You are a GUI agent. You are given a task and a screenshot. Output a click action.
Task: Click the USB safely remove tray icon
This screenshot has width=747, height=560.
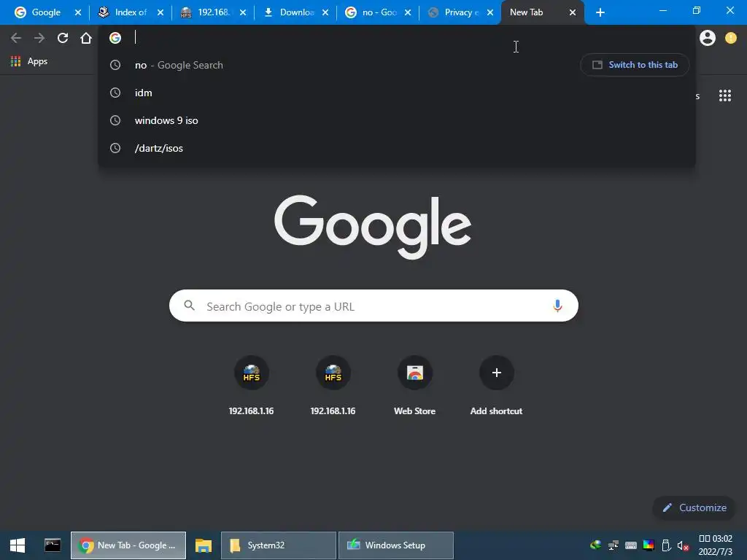666,545
